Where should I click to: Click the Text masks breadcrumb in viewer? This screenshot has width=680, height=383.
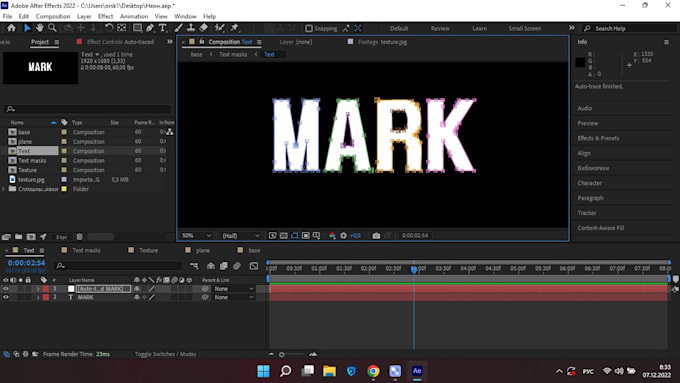click(x=233, y=54)
